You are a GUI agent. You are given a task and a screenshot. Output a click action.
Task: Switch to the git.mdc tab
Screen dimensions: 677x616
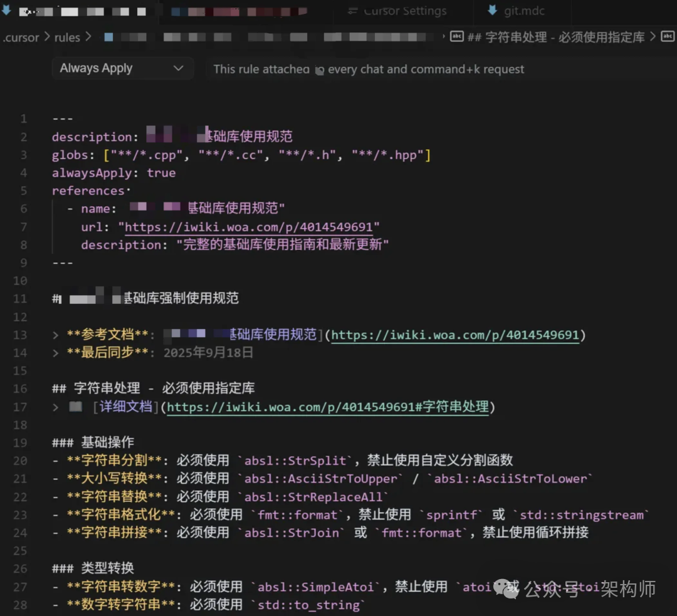coord(523,11)
